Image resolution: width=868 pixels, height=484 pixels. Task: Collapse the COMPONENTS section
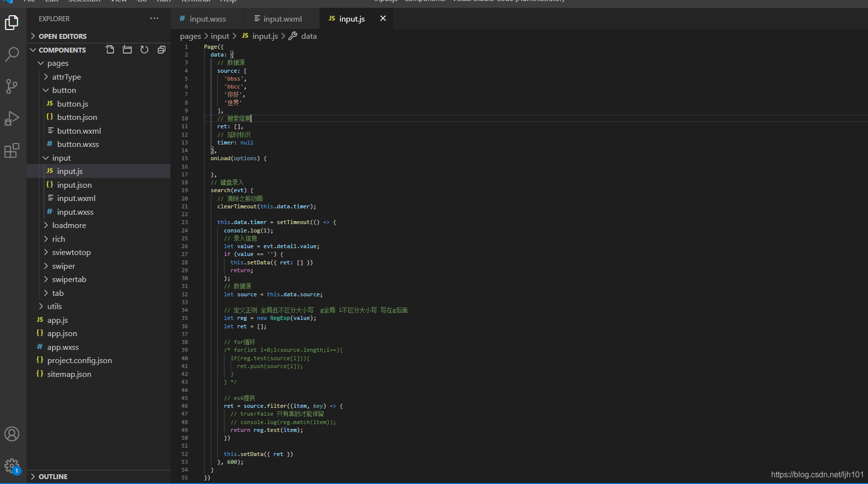tap(62, 50)
